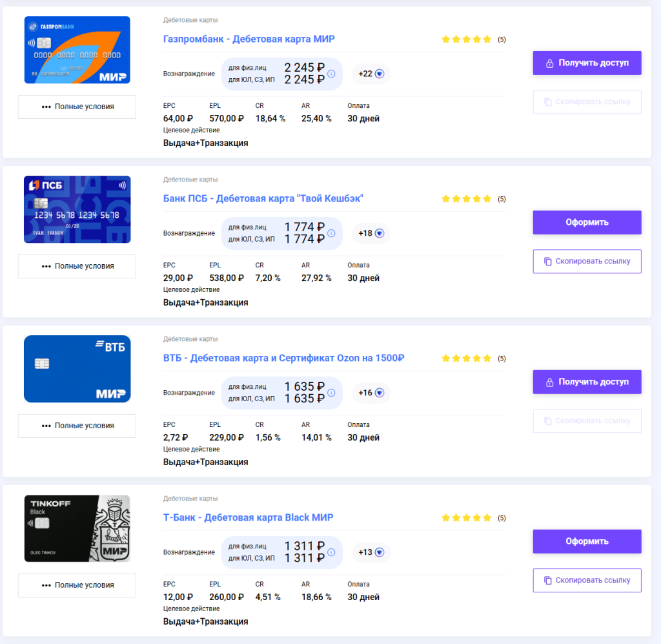The width and height of the screenshot is (661, 644).
Task: Expand the +13 rewards dropdown for T-Bank
Action: (x=372, y=552)
